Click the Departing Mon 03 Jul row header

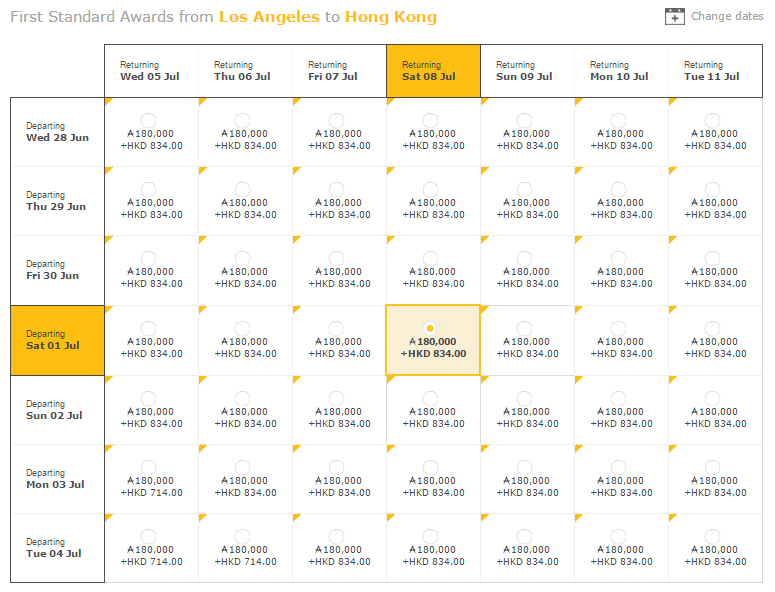(x=57, y=479)
